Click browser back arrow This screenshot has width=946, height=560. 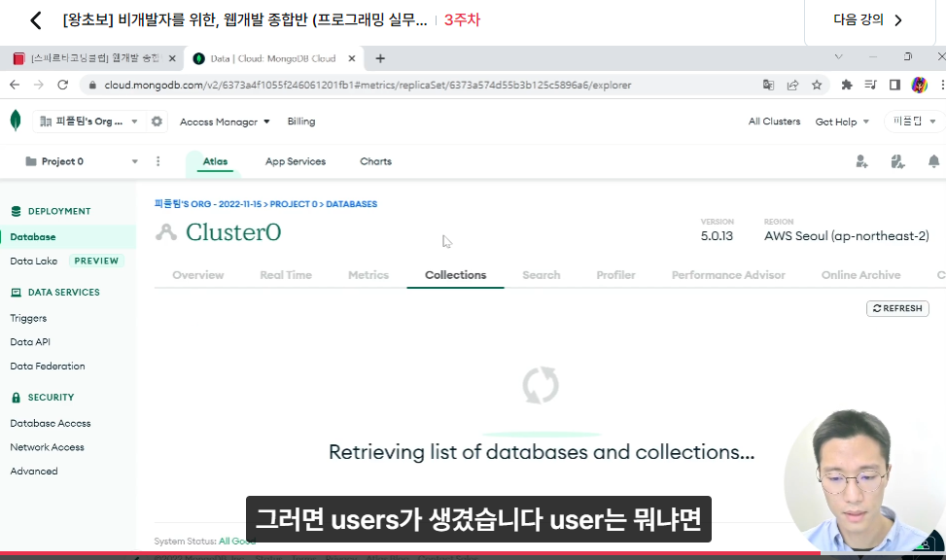pyautogui.click(x=15, y=86)
